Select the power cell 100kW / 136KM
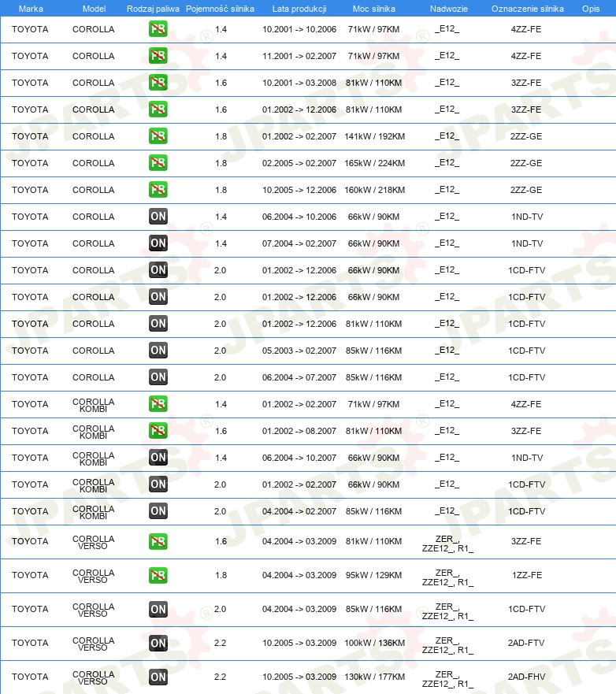 click(374, 643)
